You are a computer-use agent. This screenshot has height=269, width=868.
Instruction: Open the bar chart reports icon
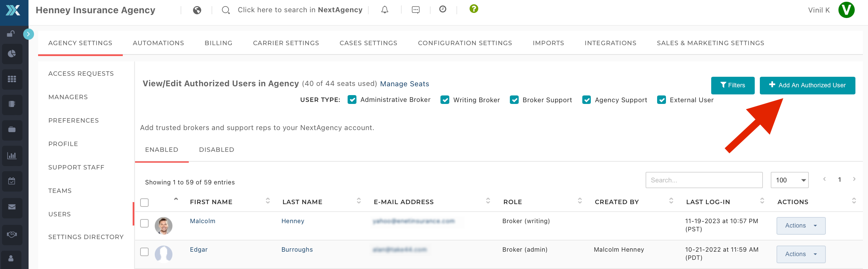point(12,156)
